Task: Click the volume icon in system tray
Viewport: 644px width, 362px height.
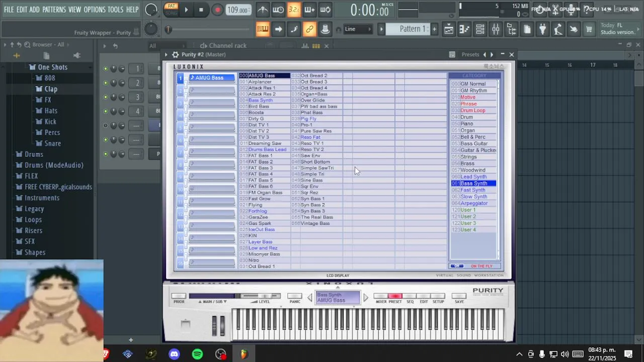Action: pos(565,354)
